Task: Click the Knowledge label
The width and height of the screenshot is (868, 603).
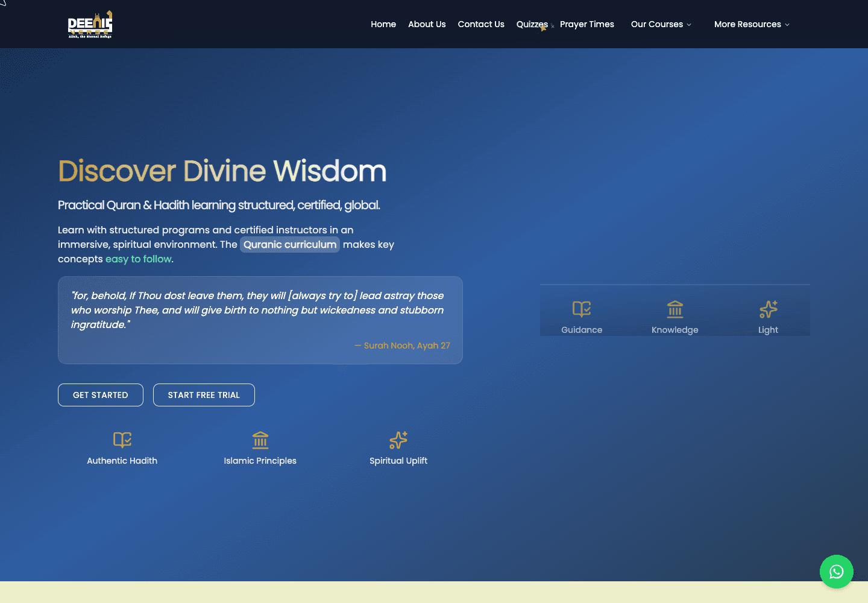Action: (x=675, y=330)
